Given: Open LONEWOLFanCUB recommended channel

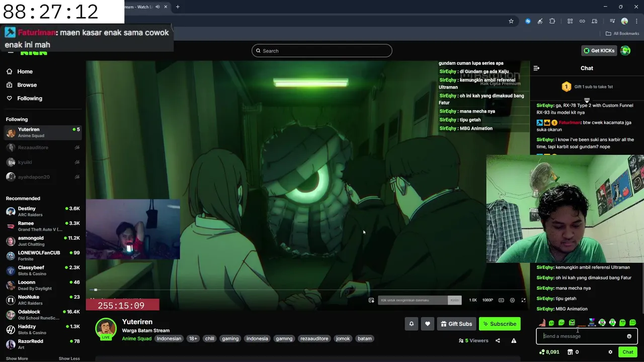Looking at the screenshot, I should (x=43, y=255).
